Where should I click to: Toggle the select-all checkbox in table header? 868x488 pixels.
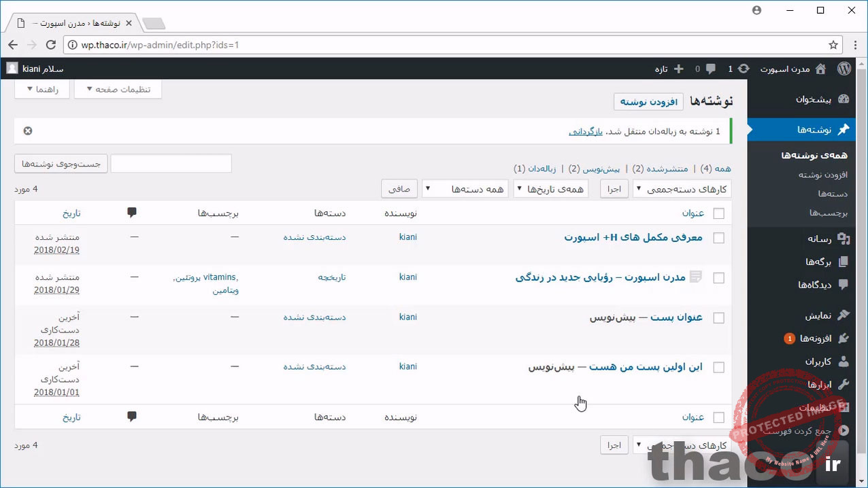[718, 213]
